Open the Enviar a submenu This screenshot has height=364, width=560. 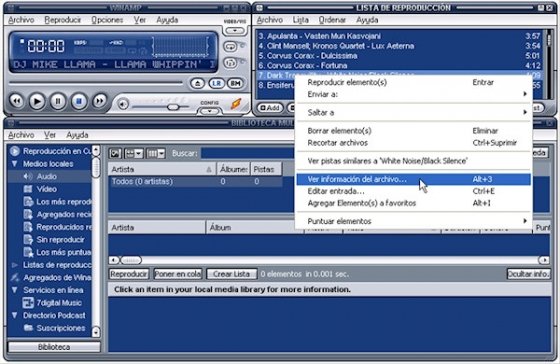413,94
